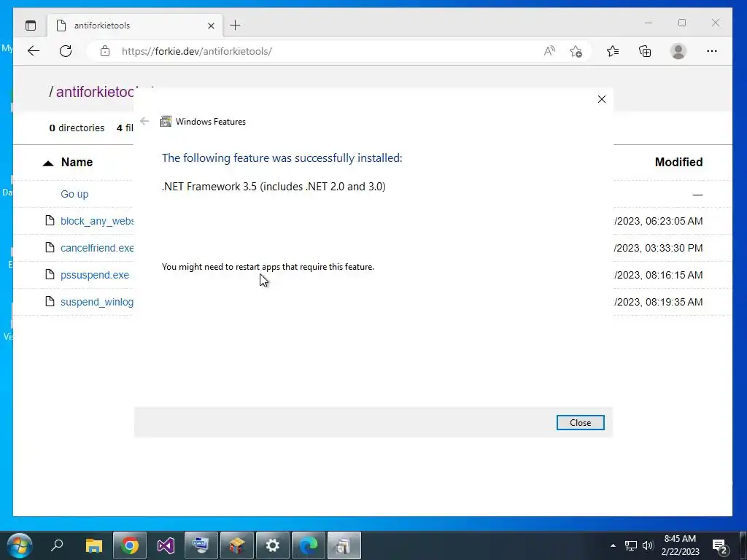Image resolution: width=747 pixels, height=560 pixels.
Task: Open suspend_winlog file link
Action: coord(97,302)
